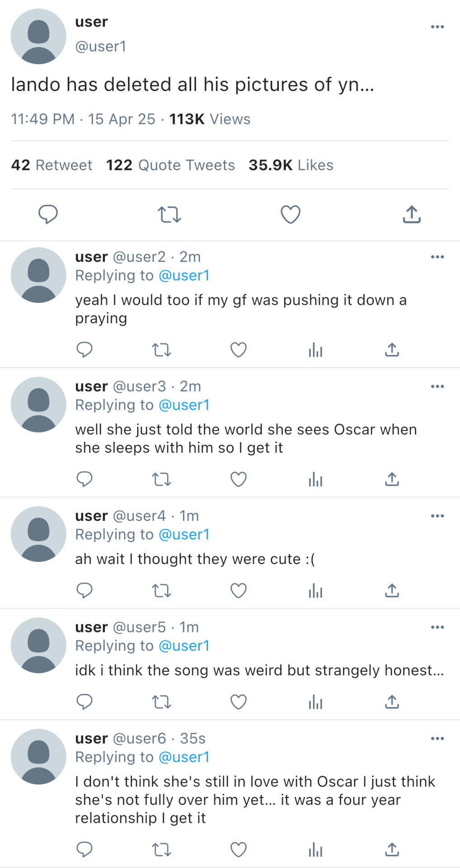View the 122 Quote Tweets list

click(x=170, y=165)
